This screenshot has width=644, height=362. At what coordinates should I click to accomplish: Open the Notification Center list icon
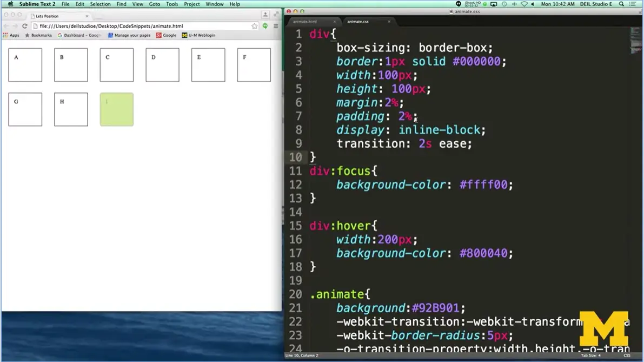click(632, 4)
